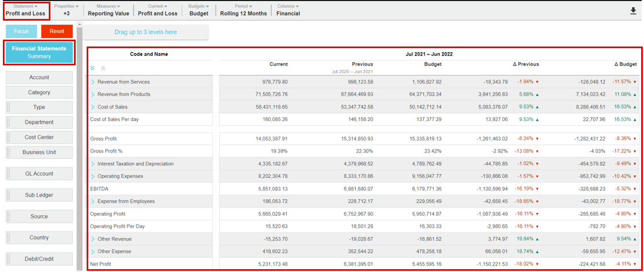Open the Properties +3 dropdown
Screen dimensions: 644x272
[x=66, y=10]
